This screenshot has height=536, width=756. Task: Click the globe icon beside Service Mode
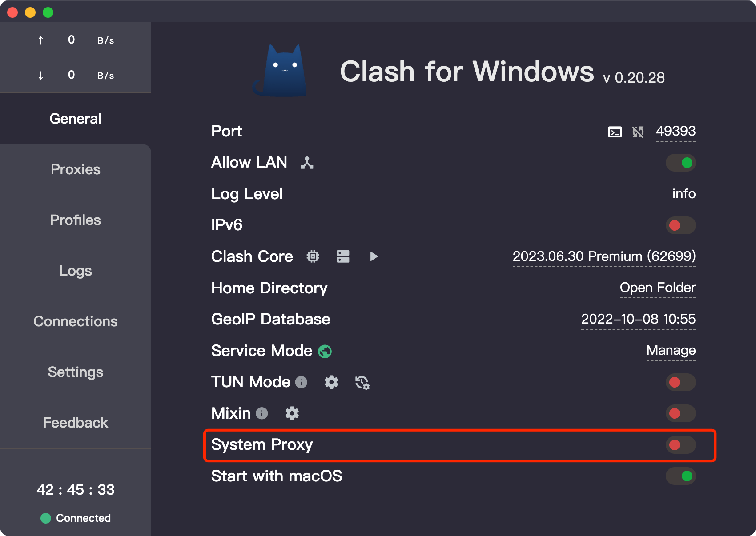[325, 351]
